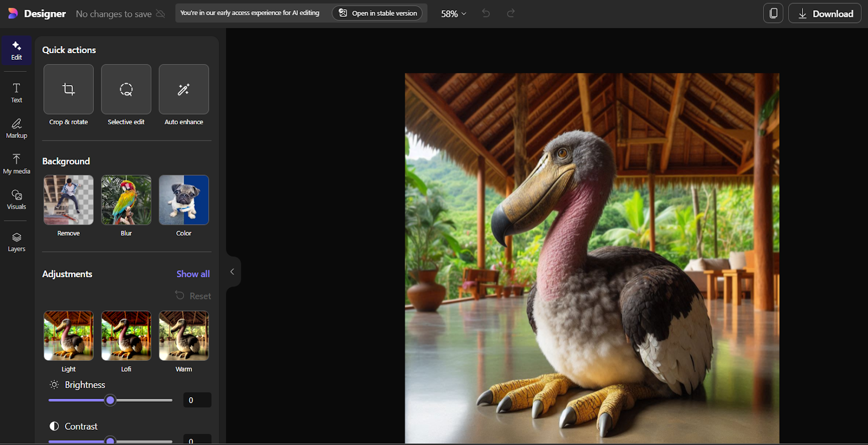Select the Markup tool in sidebar

click(x=16, y=129)
